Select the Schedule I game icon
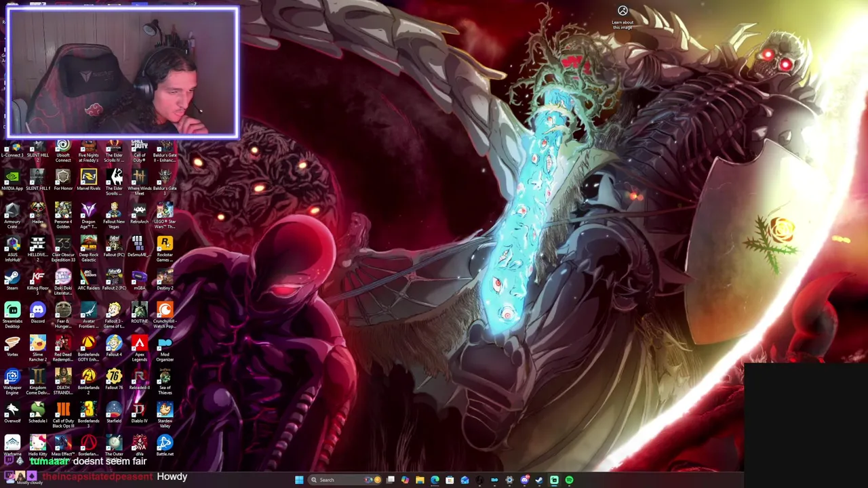Viewport: 868px width, 488px height. [37, 413]
